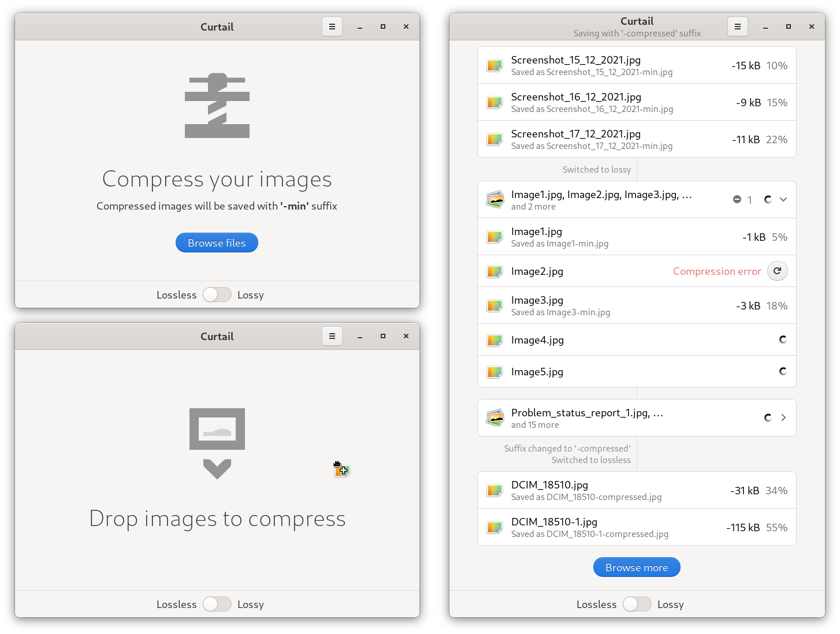Click '-15 kB' savings value
Viewport: 840px width, 634px height.
746,66
